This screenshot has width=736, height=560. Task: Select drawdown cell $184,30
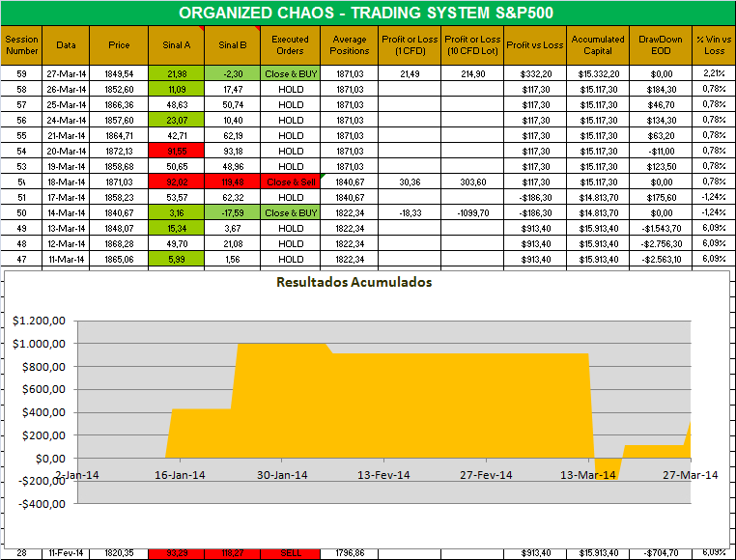click(x=661, y=89)
